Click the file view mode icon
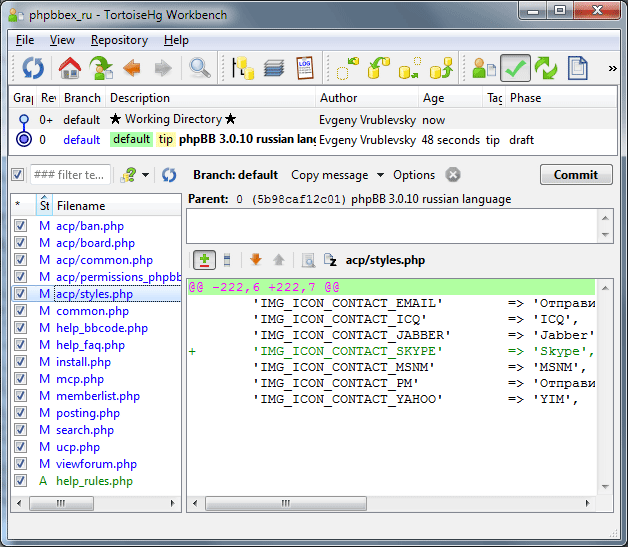The height and width of the screenshot is (547, 628). click(x=227, y=260)
